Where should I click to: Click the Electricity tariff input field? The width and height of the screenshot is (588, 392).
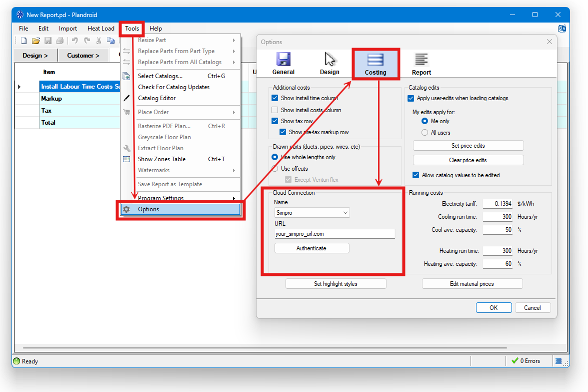497,203
